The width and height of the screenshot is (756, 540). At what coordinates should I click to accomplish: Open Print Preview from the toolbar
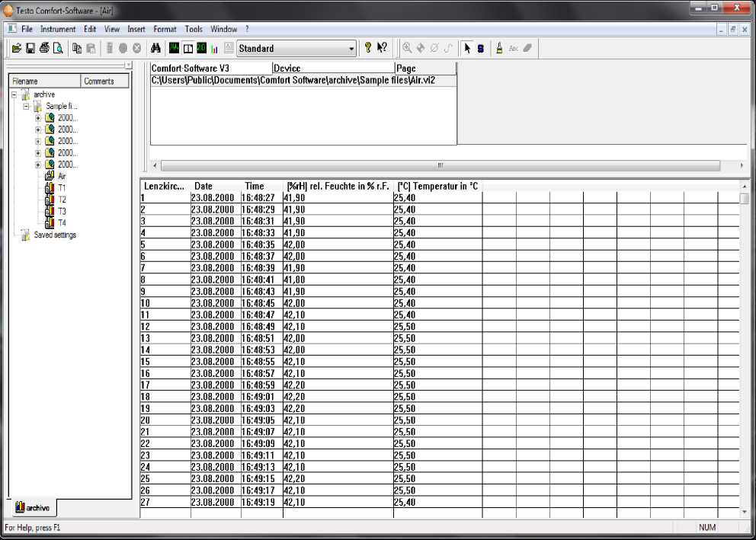click(58, 48)
